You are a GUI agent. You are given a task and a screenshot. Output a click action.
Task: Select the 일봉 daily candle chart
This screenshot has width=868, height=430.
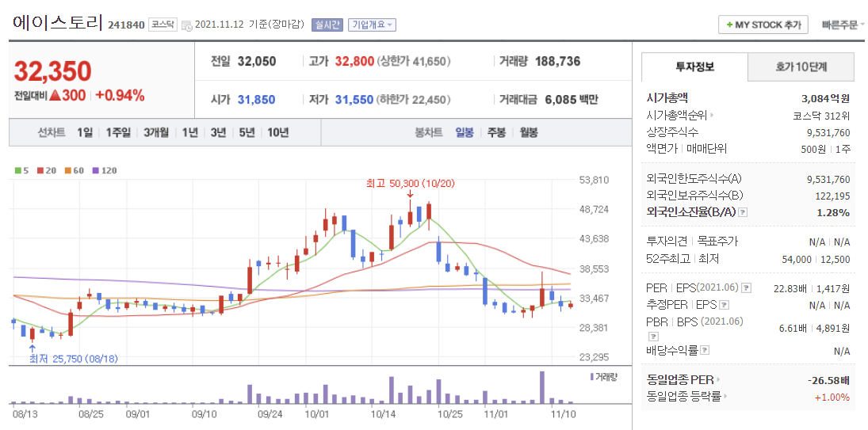click(x=465, y=133)
